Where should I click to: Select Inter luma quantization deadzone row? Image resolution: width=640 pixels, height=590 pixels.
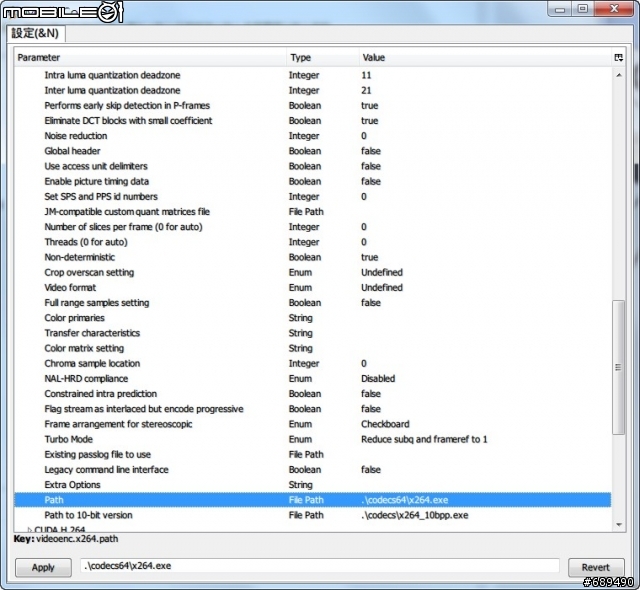[313, 90]
